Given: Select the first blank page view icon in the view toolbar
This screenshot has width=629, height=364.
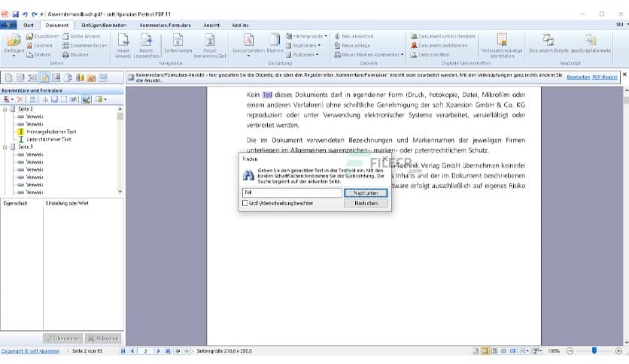Looking at the screenshot, I should coord(9,77).
